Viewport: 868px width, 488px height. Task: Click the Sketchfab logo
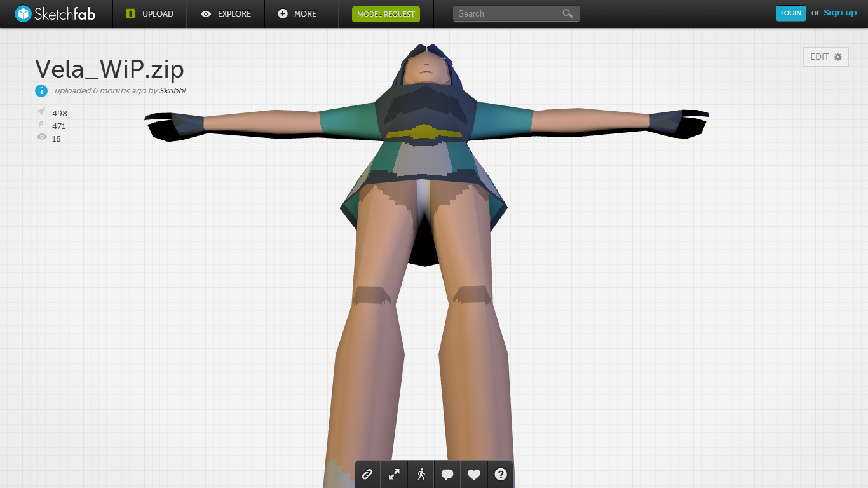[x=55, y=13]
